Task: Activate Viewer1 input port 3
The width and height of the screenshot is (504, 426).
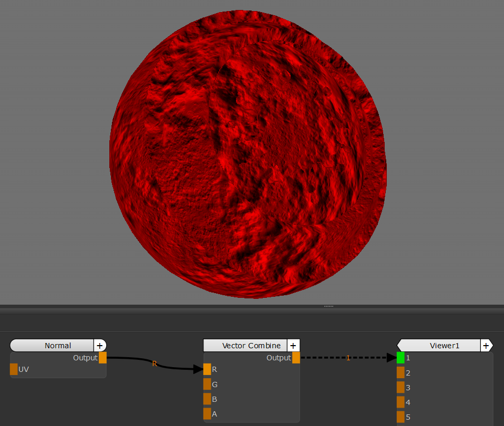Action: coord(400,387)
